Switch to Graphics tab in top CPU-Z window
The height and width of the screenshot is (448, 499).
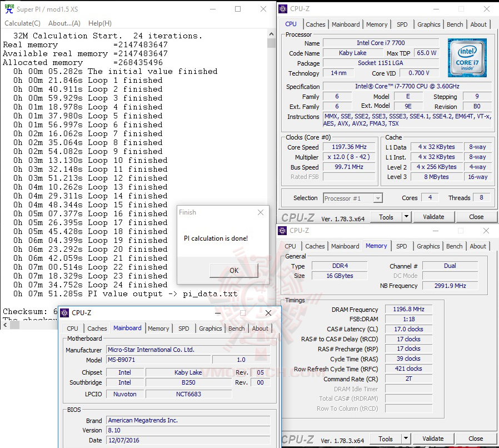click(x=428, y=24)
